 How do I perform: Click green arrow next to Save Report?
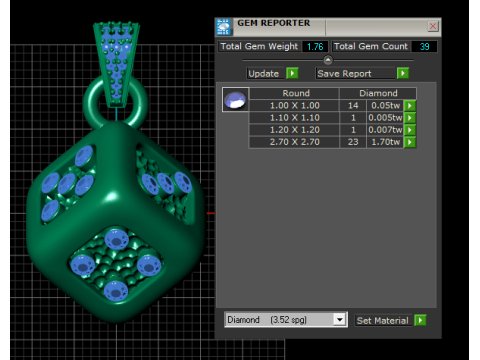click(x=403, y=73)
